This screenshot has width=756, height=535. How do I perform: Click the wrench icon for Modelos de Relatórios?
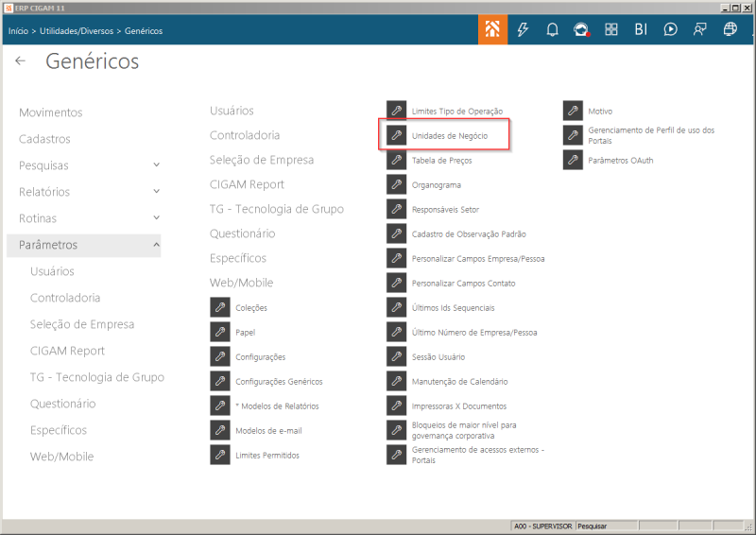[x=220, y=406]
